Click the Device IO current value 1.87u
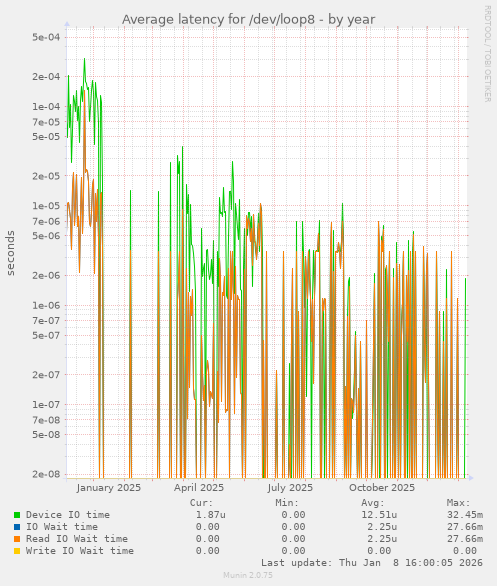 click(x=211, y=515)
